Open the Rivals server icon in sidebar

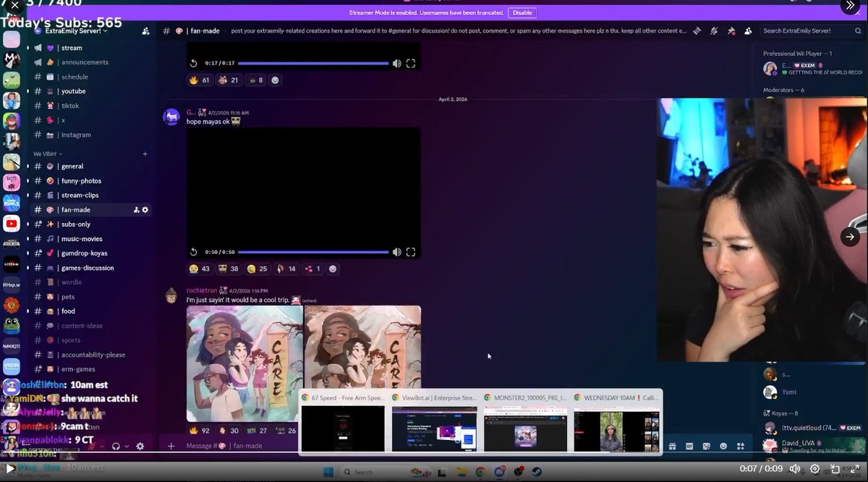point(11,204)
